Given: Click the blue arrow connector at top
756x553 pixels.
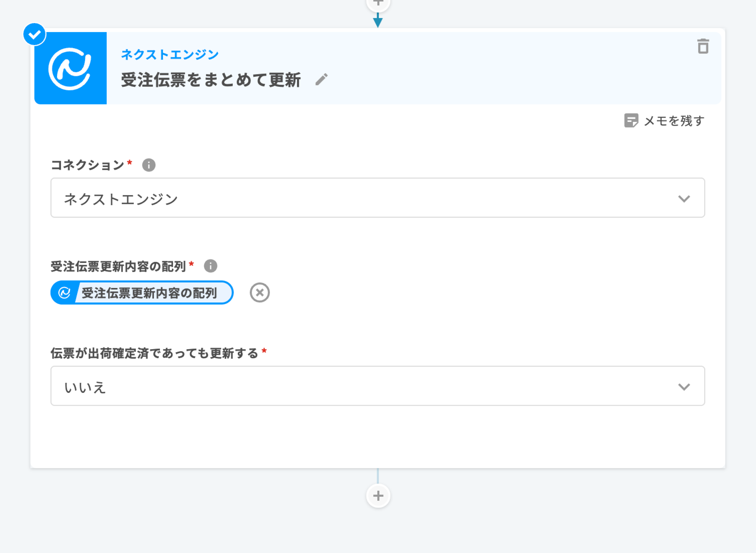Looking at the screenshot, I should [378, 21].
